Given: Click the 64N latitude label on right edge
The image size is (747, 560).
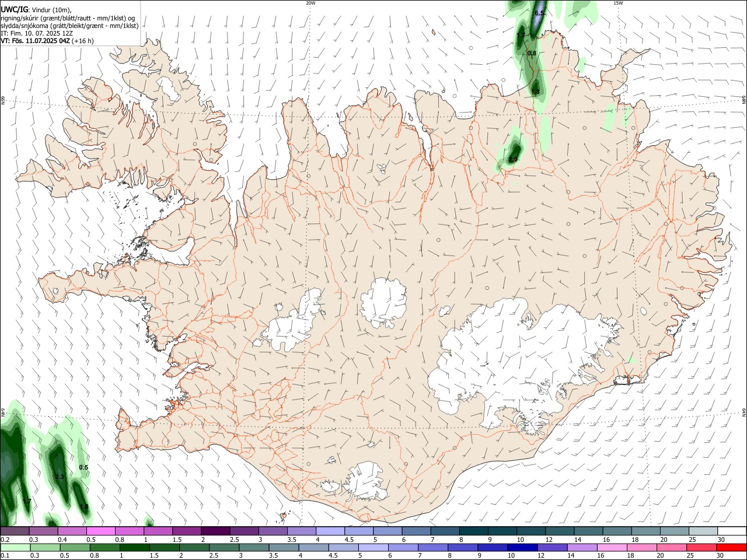Looking at the screenshot, I should (744, 412).
